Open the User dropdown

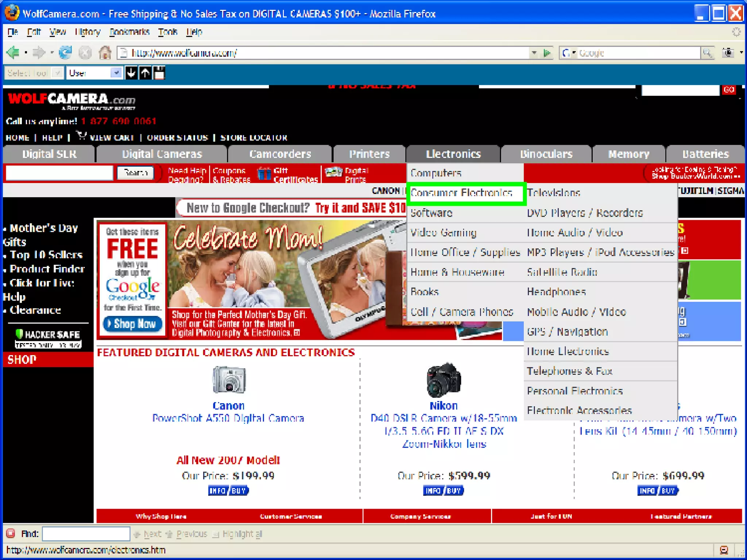pos(116,73)
